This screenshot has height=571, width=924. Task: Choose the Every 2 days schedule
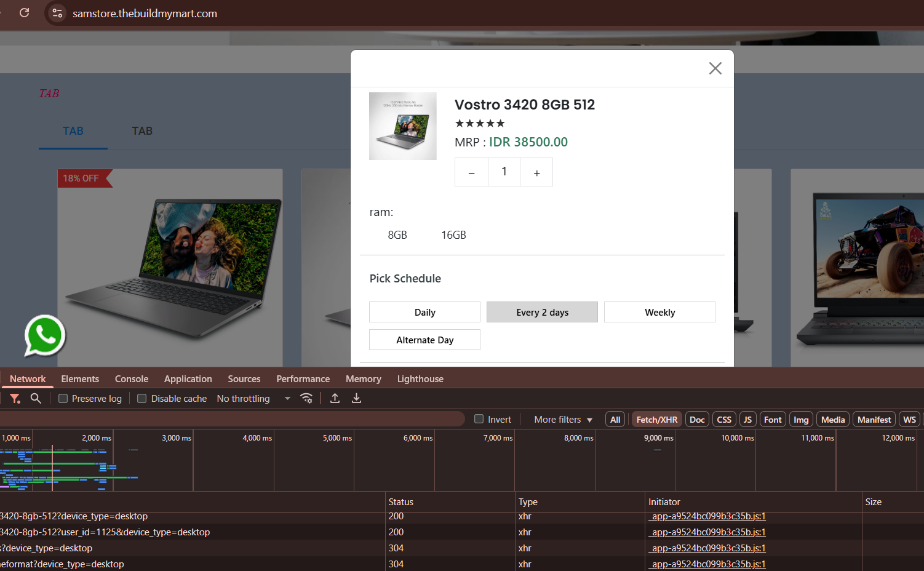click(x=542, y=312)
